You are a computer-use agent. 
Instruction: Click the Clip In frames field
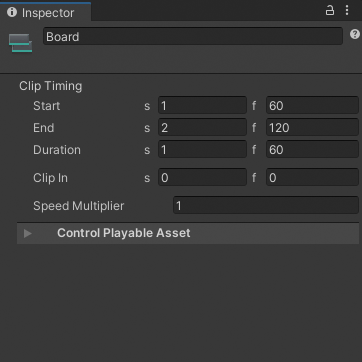point(312,178)
